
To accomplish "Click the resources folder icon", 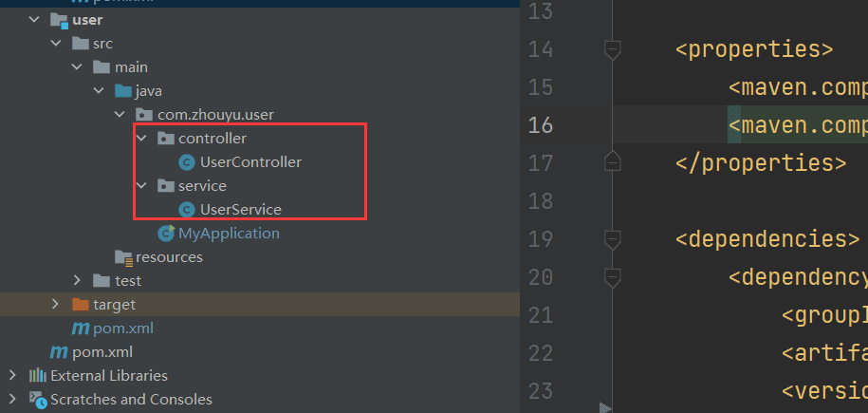I will (123, 257).
